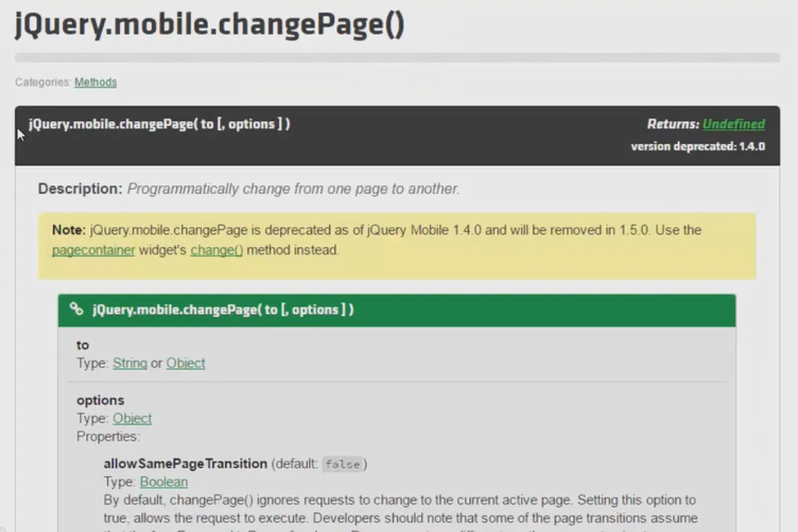The width and height of the screenshot is (798, 532).
Task: Click the 'options' parameter name
Action: coord(100,400)
